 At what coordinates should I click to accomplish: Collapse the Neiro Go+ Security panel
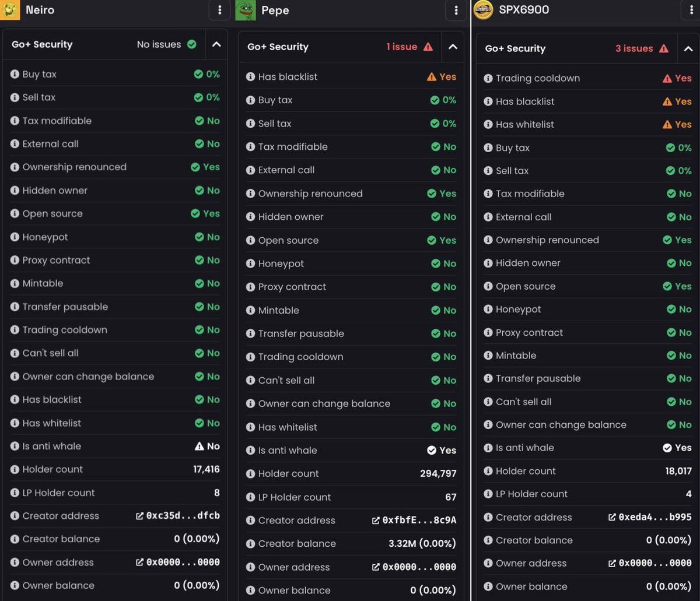(216, 44)
